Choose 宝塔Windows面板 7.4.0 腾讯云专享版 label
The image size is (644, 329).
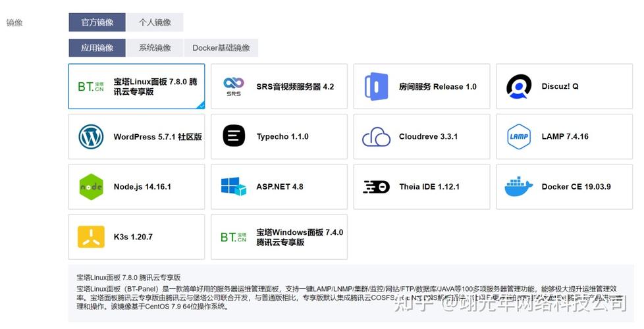tap(300, 237)
